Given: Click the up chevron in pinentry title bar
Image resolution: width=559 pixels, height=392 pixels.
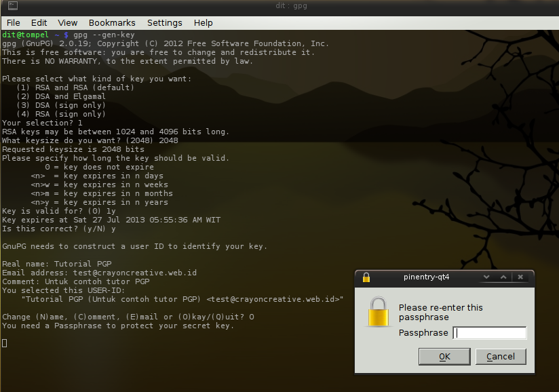Looking at the screenshot, I should coord(503,277).
